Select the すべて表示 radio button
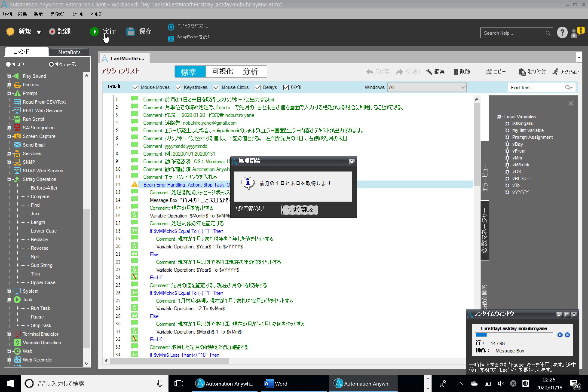Image resolution: width=588 pixels, height=392 pixels. 51,64
